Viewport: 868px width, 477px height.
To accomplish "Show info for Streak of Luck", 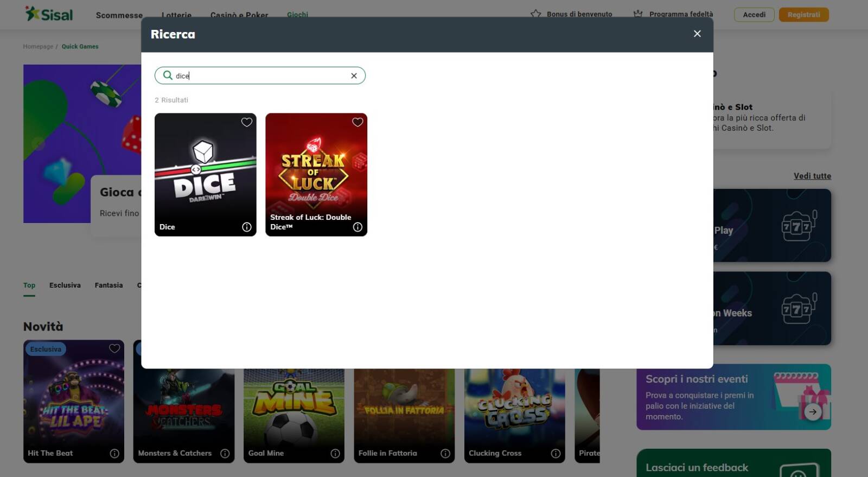I will click(358, 227).
